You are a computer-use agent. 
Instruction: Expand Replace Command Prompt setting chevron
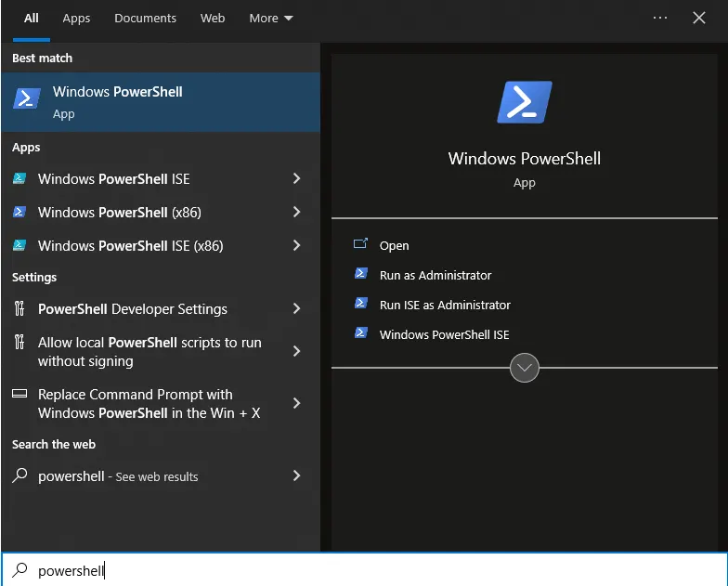(297, 403)
